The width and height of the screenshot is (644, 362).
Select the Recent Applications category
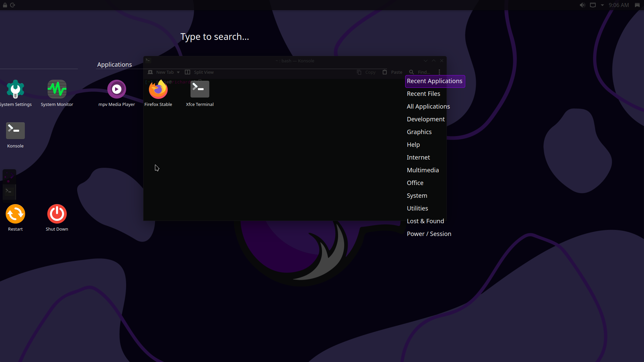435,81
